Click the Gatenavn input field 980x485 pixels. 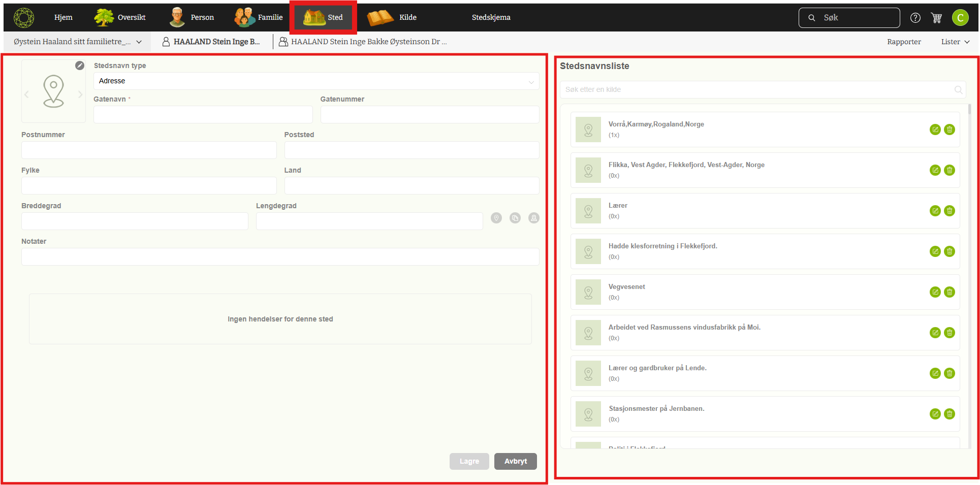[203, 115]
